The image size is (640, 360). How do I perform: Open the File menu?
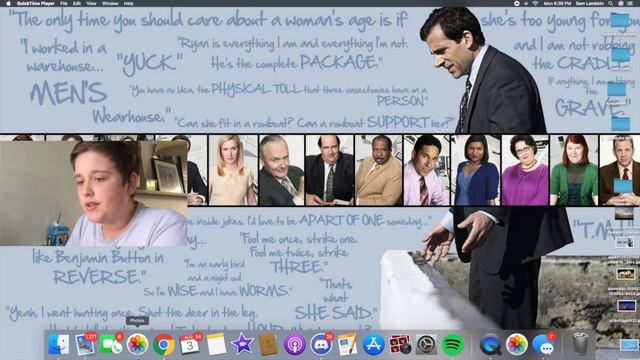[x=64, y=3]
